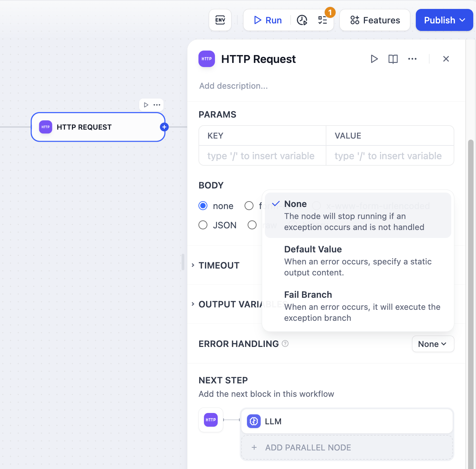Run this step from panel header

coord(374,59)
